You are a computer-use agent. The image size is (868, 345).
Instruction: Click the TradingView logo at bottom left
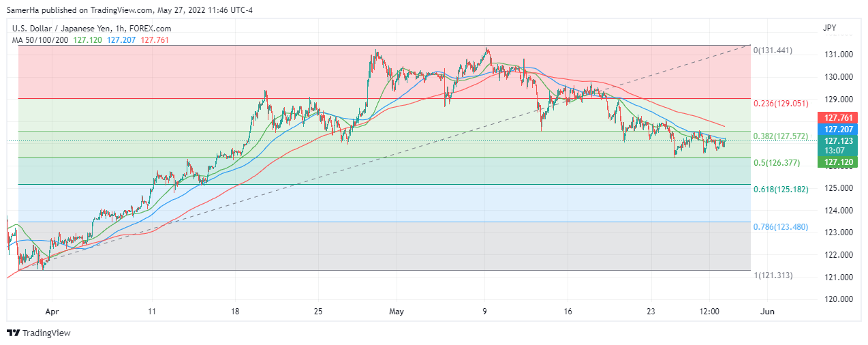(x=39, y=333)
